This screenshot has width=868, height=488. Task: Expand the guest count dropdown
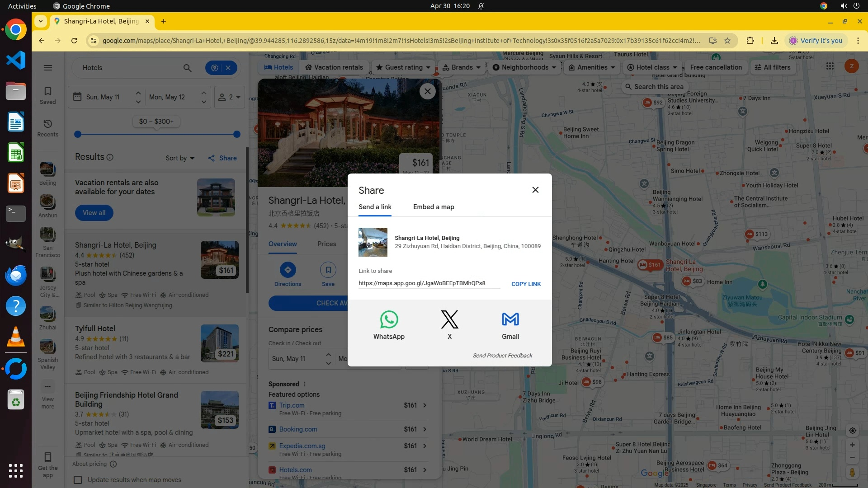(x=230, y=97)
